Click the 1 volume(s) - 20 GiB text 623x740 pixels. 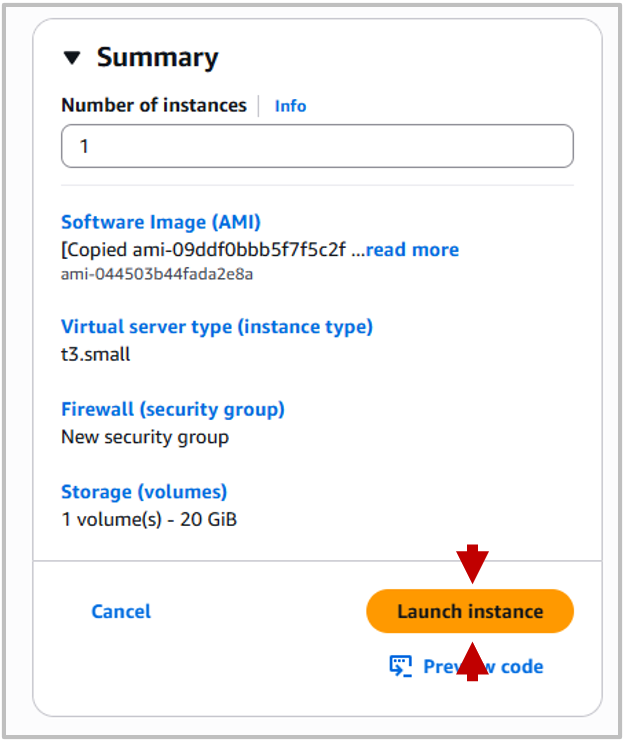click(x=149, y=519)
